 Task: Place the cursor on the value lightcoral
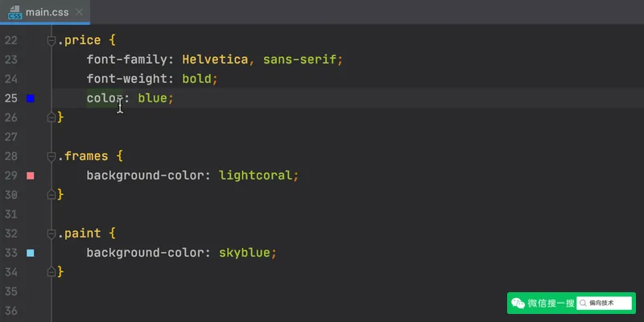click(255, 175)
